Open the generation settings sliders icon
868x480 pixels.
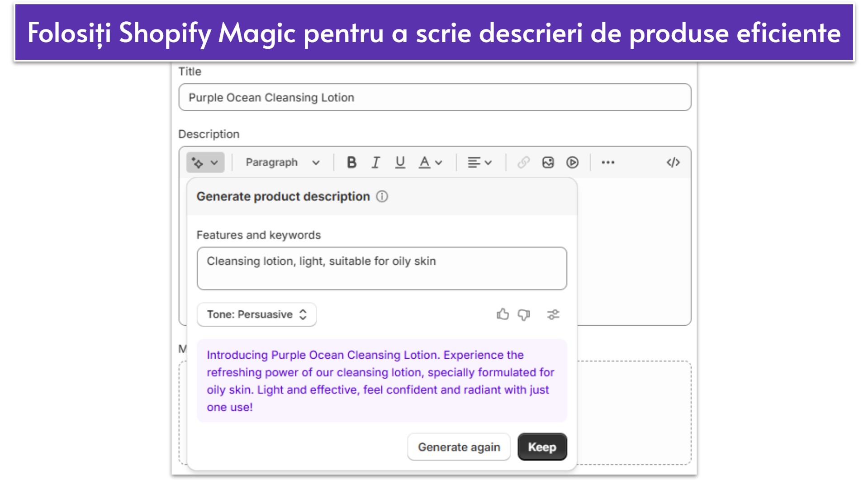[x=553, y=314]
